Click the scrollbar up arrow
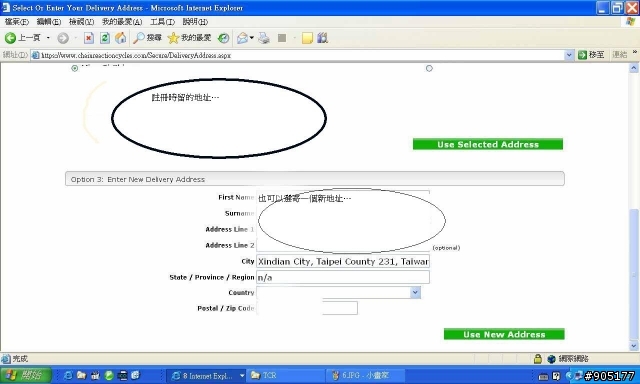 point(633,68)
